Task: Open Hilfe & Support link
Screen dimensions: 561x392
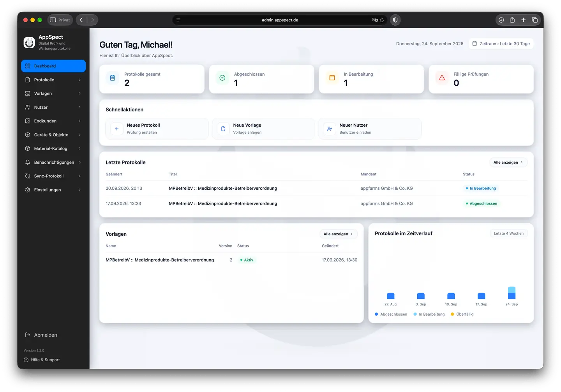Action: pos(42,360)
